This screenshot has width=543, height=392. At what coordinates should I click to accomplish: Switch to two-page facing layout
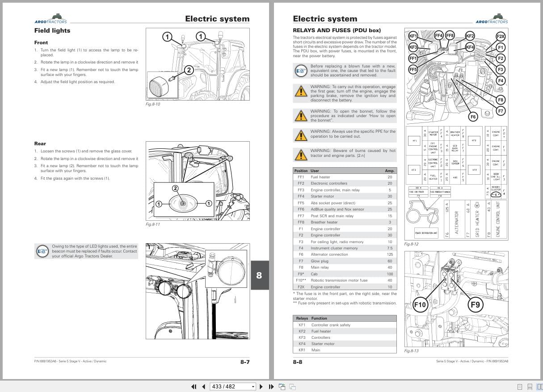click(x=539, y=387)
